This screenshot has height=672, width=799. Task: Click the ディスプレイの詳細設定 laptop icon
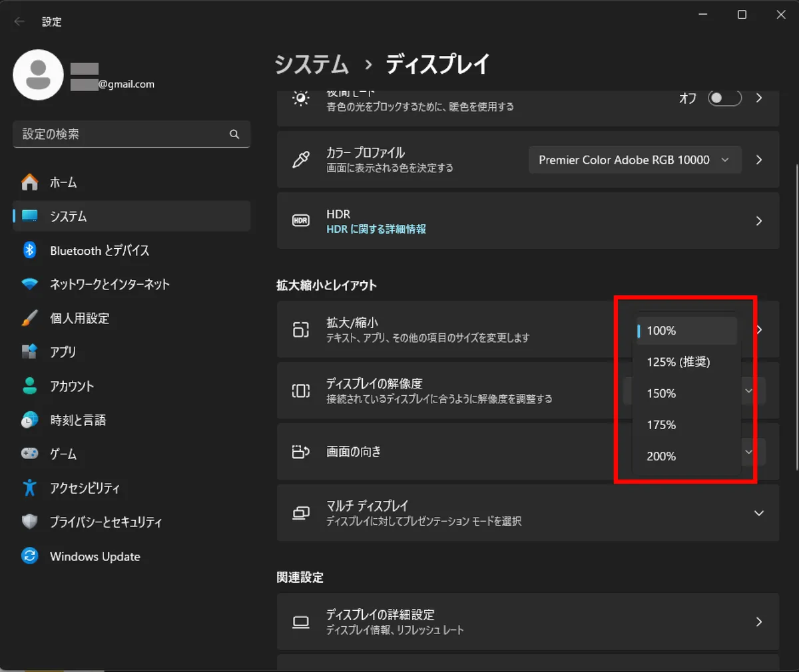(x=301, y=622)
